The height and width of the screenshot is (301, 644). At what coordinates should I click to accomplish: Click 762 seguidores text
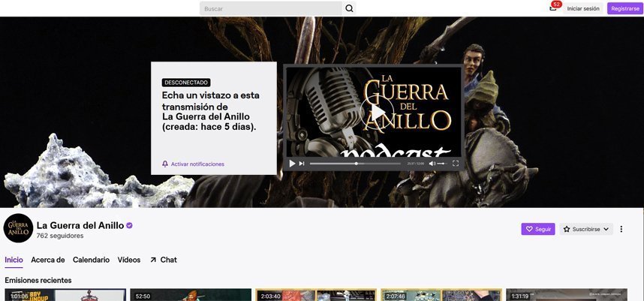pos(60,236)
